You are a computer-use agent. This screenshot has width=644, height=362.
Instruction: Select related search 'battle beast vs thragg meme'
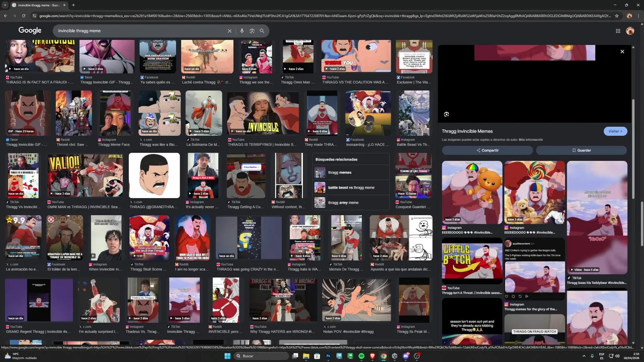[351, 188]
